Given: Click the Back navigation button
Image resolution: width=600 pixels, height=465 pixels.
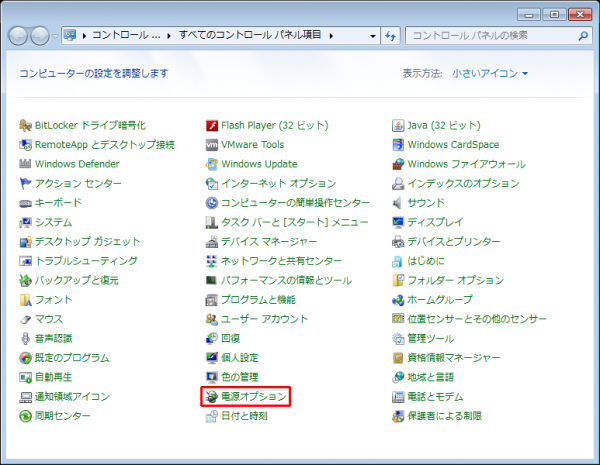Looking at the screenshot, I should [x=18, y=36].
